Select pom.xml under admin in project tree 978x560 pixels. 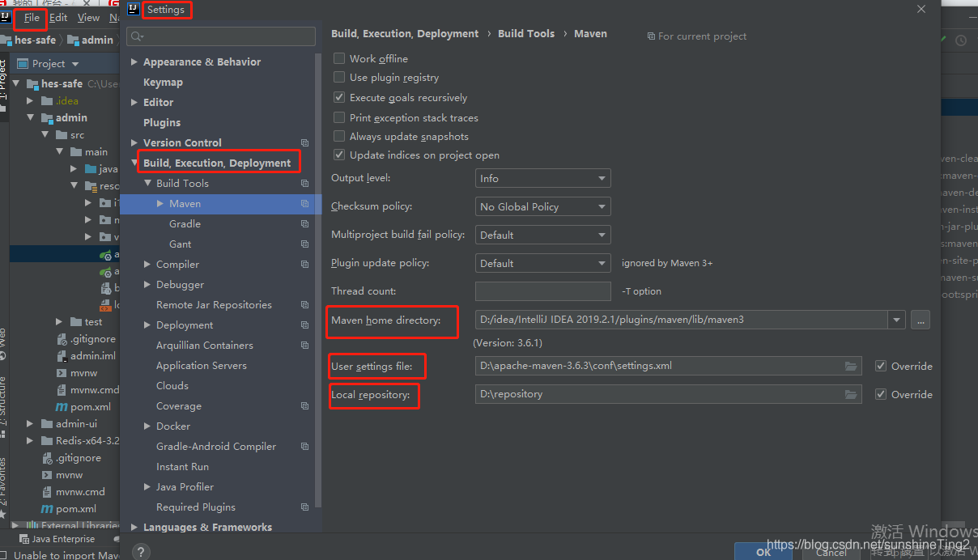pyautogui.click(x=89, y=406)
